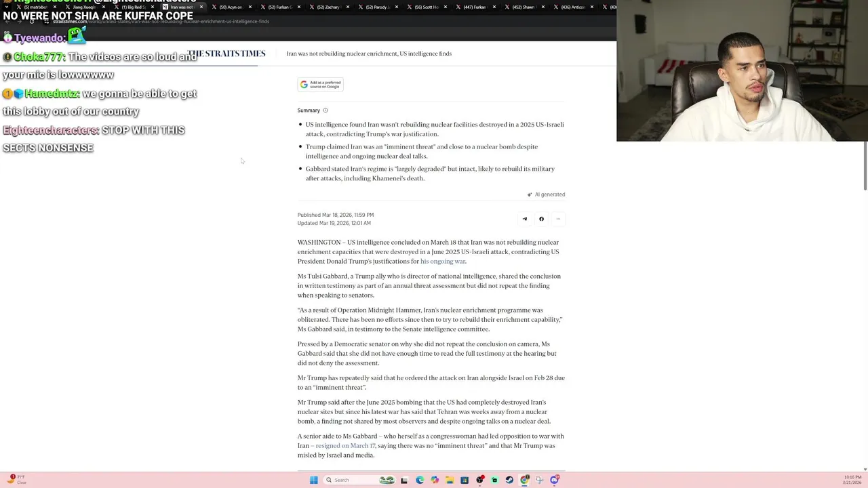
Task: Click the article headline in the sticky header
Action: tap(369, 54)
